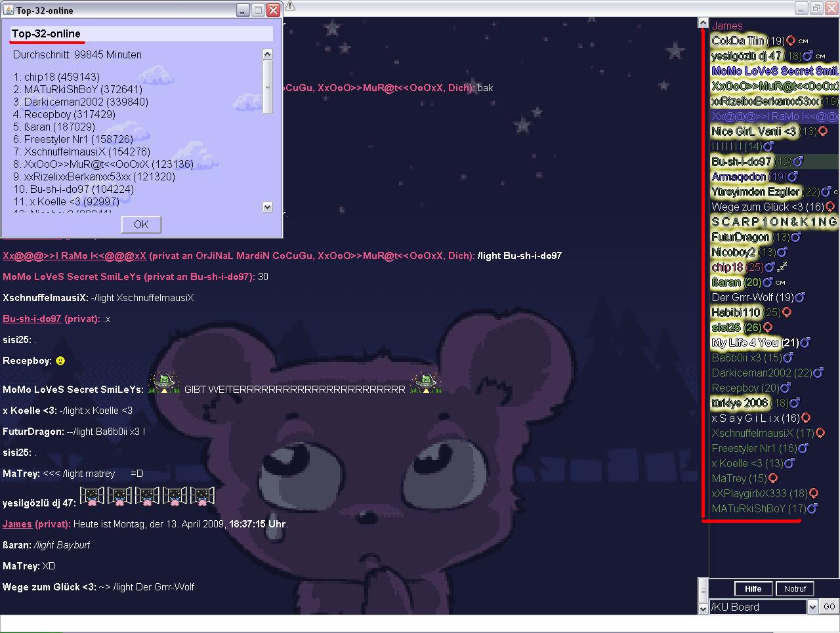Click the male icon next to Armaqedon
Screen dimensions: 840x633
pos(792,176)
